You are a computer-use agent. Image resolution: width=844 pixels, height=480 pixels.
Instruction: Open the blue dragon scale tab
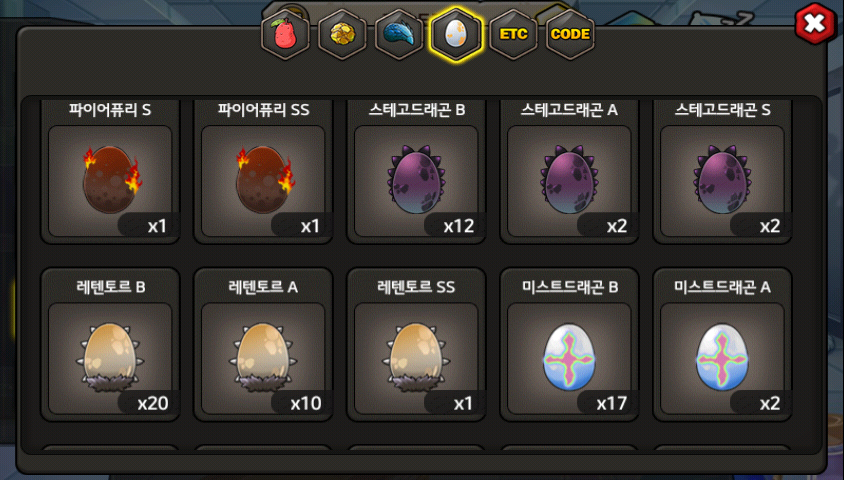coord(399,34)
